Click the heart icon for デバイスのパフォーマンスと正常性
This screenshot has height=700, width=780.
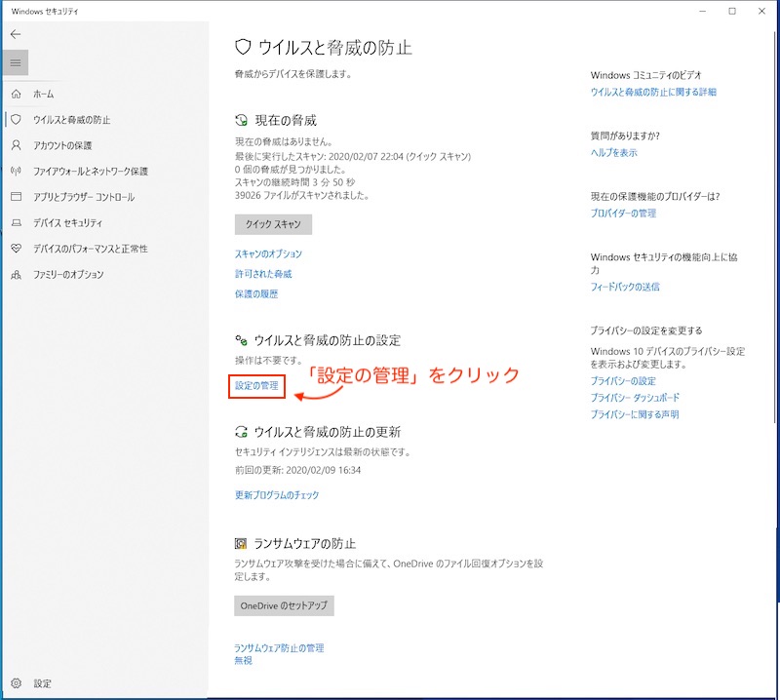pos(16,249)
